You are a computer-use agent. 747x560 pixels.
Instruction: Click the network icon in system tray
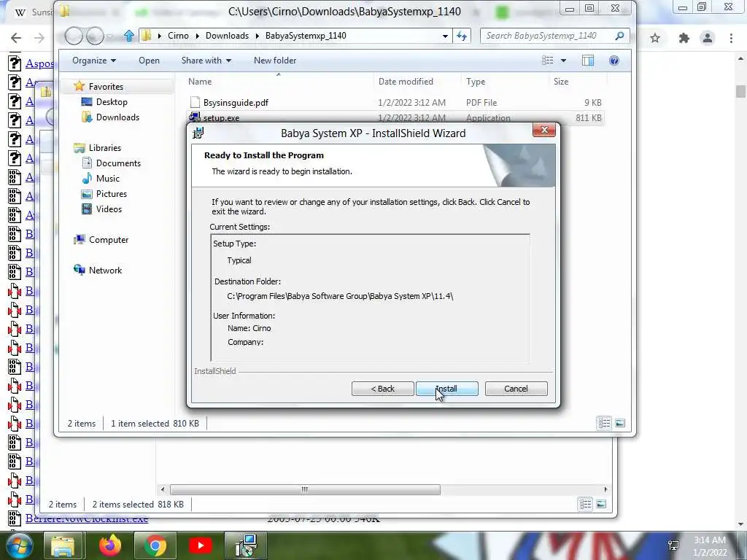tap(673, 545)
